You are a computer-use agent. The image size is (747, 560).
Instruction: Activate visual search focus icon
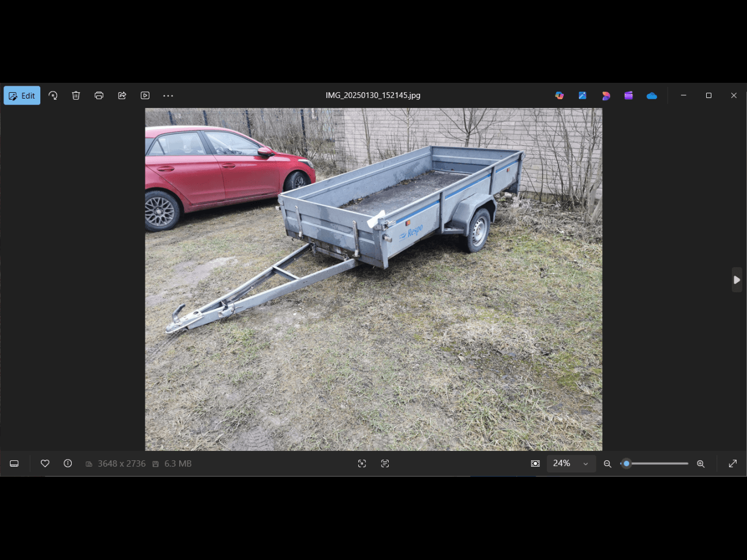point(362,464)
